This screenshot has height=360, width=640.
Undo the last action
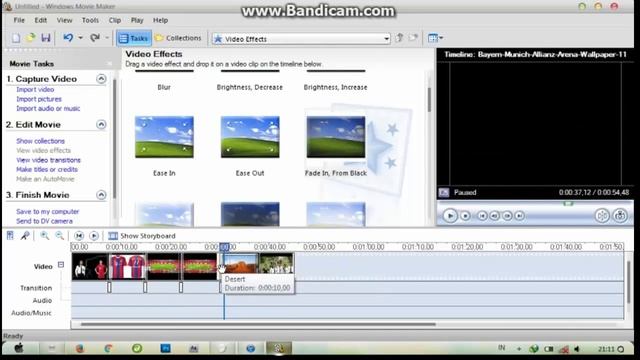[x=68, y=38]
